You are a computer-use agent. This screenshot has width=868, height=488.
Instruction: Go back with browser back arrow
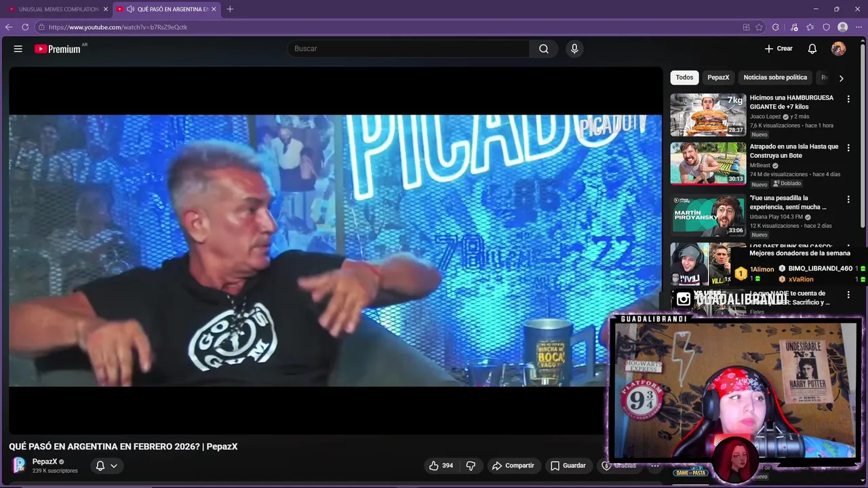coord(9,27)
